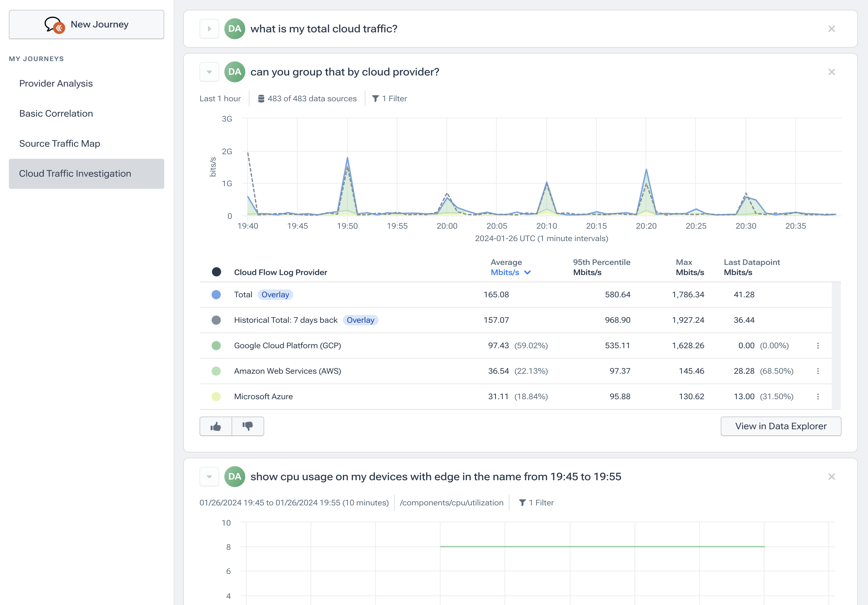Open the Provider Analysis journey
Image resolution: width=868 pixels, height=605 pixels.
pos(56,84)
